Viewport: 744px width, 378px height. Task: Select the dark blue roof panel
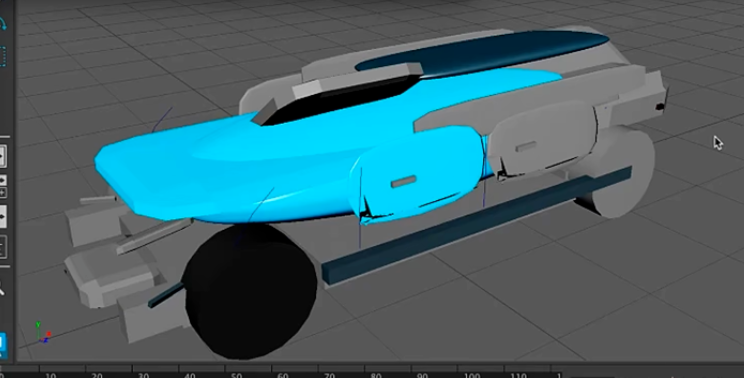click(482, 51)
